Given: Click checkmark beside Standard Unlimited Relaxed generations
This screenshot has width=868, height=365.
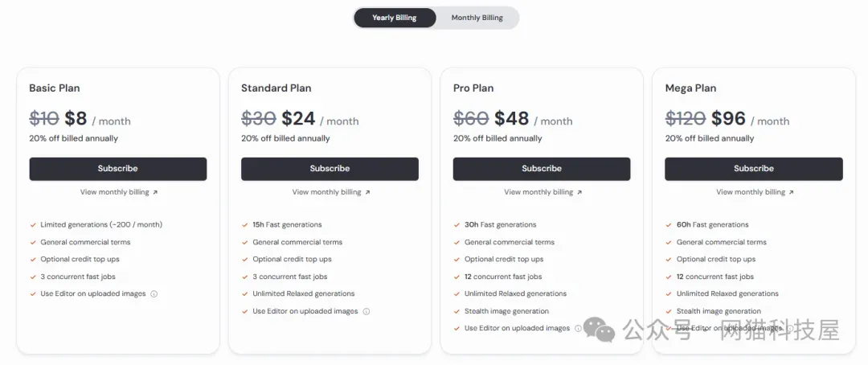Looking at the screenshot, I should coord(245,294).
